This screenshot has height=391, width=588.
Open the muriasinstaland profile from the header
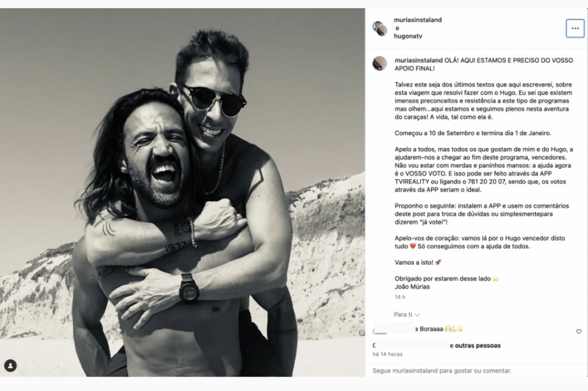click(x=418, y=20)
